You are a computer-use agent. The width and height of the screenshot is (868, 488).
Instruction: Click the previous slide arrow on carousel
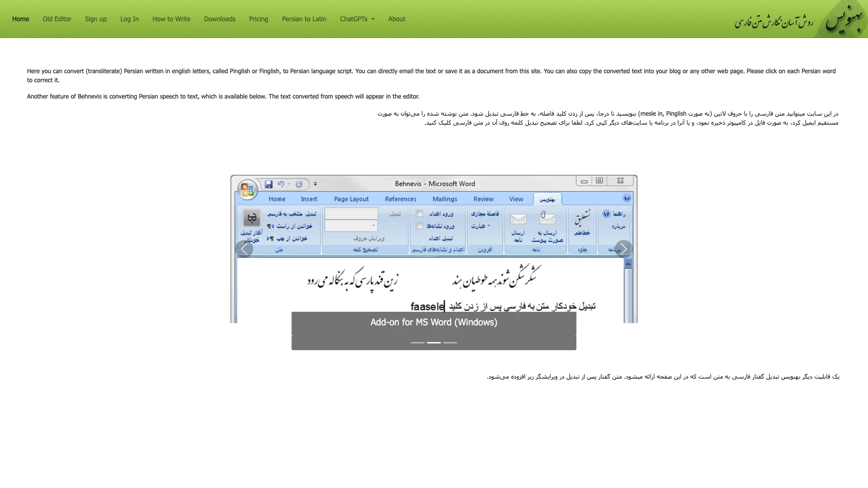245,249
